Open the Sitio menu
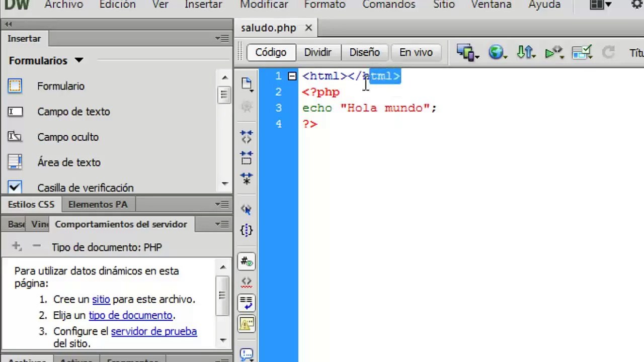 point(444,5)
